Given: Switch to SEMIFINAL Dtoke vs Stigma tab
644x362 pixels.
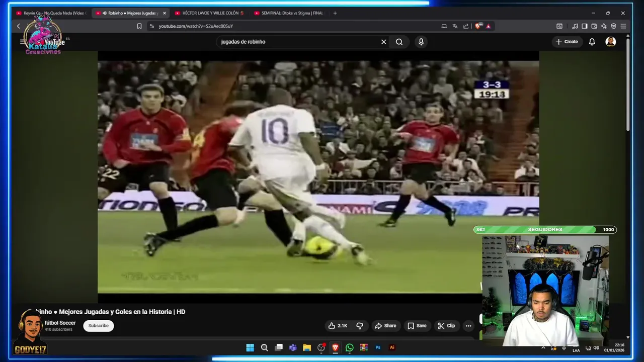Looking at the screenshot, I should point(290,13).
